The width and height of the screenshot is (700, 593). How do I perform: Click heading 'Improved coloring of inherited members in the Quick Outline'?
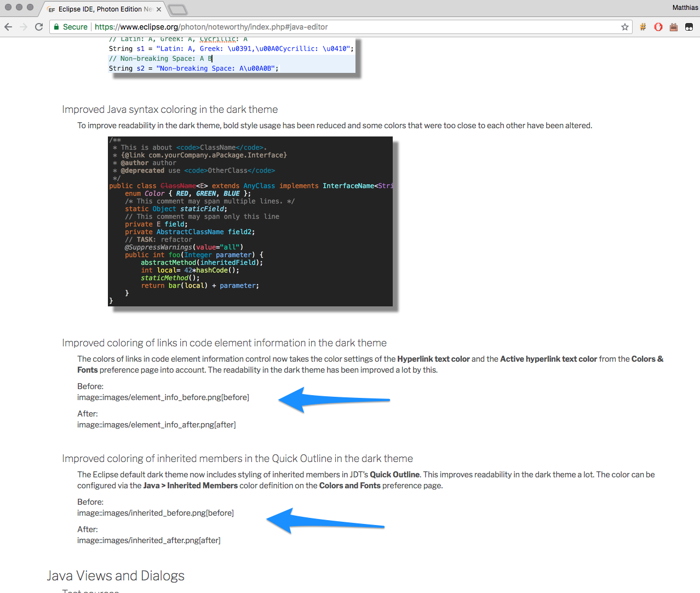click(x=237, y=459)
